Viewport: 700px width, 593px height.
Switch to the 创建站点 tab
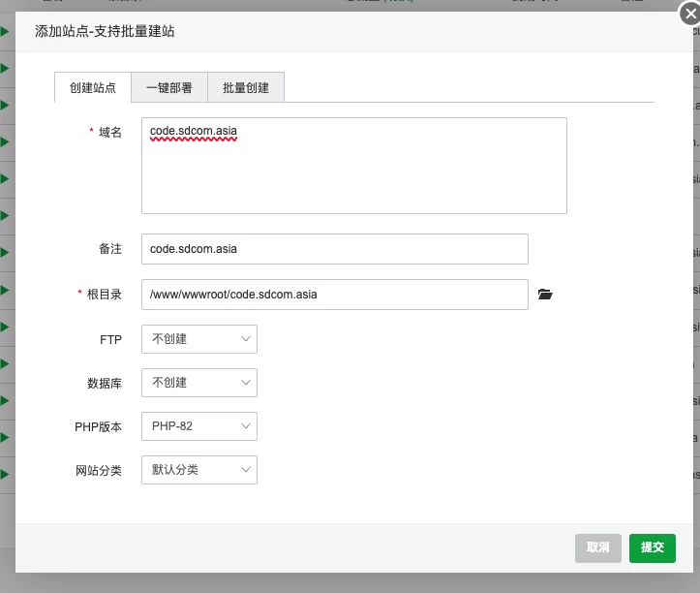coord(93,87)
